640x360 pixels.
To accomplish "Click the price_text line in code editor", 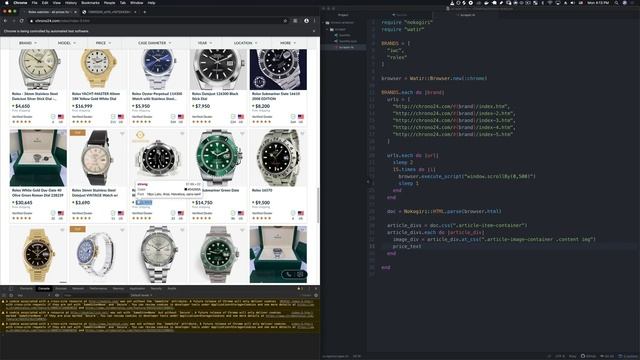I will tap(407, 247).
